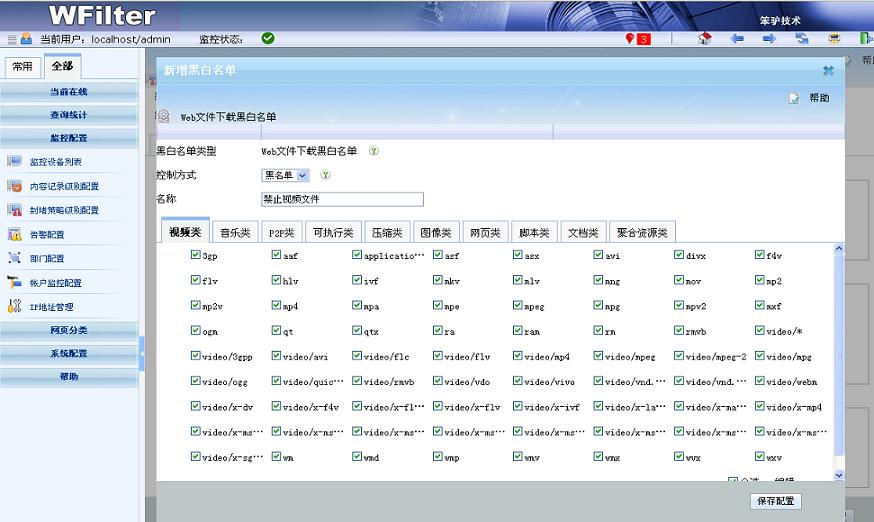Expand the 系统配置 sidebar section
The image size is (874, 522).
(69, 354)
